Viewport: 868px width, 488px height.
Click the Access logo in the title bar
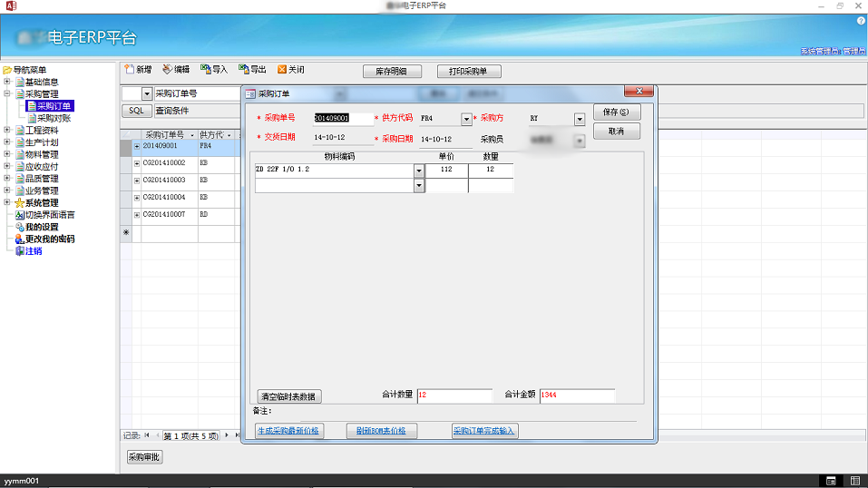11,5
